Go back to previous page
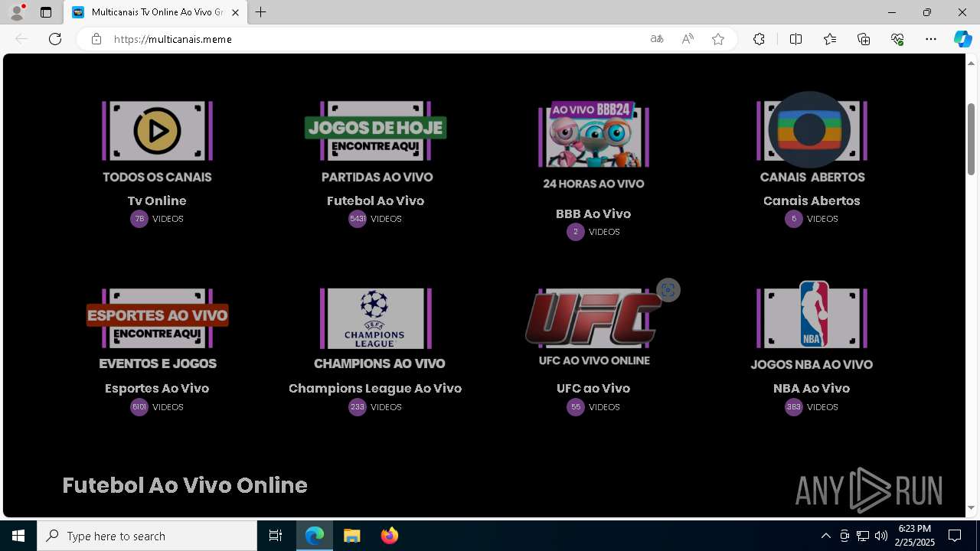The height and width of the screenshot is (551, 980). 21,39
